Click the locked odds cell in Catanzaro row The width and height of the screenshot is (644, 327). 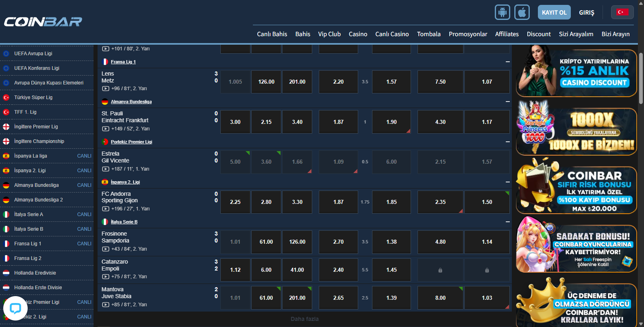tap(440, 270)
